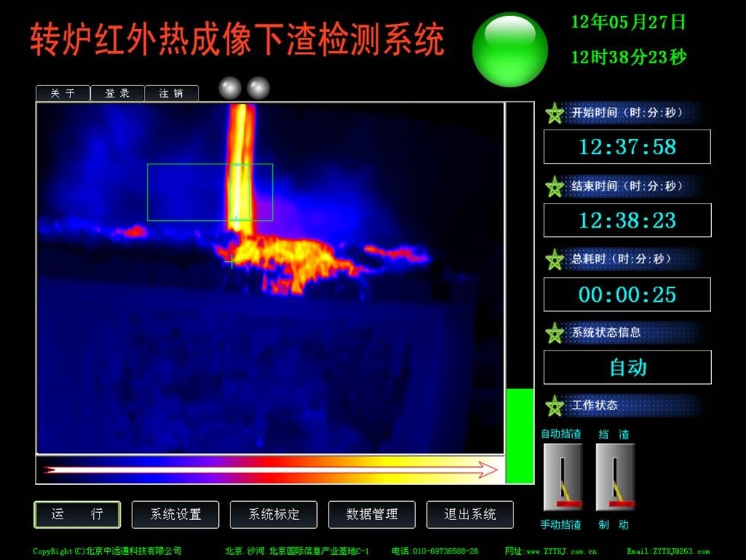
Task: Click the right gray sphere icon above the image
Action: coord(259,87)
